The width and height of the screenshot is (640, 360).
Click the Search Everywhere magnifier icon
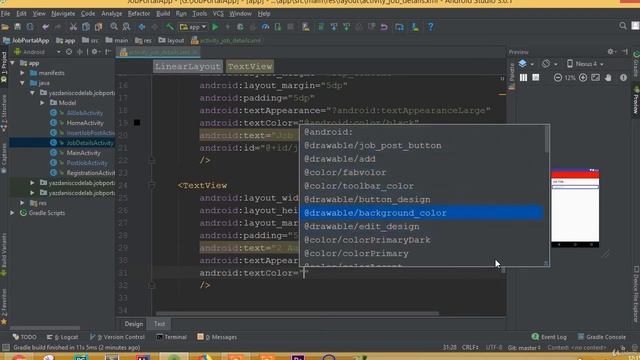(x=622, y=26)
